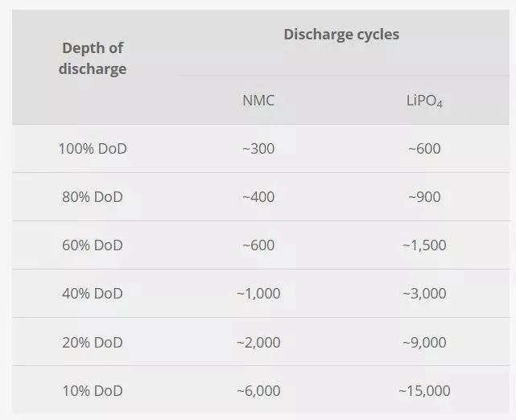Select the NMC column subheader
Image resolution: width=516 pixels, height=420 pixels.
[258, 101]
